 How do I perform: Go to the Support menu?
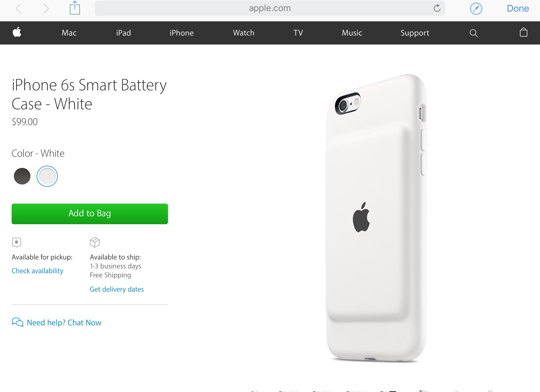(415, 33)
